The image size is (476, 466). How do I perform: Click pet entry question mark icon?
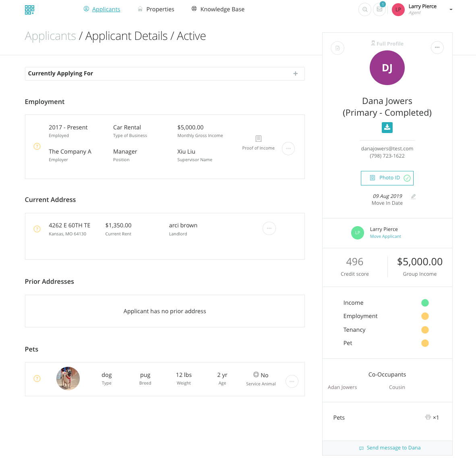(x=37, y=379)
